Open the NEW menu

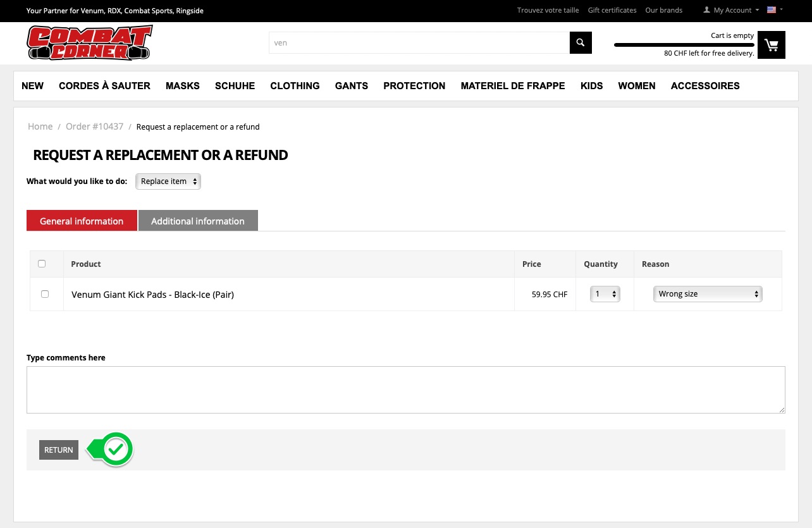tap(33, 86)
